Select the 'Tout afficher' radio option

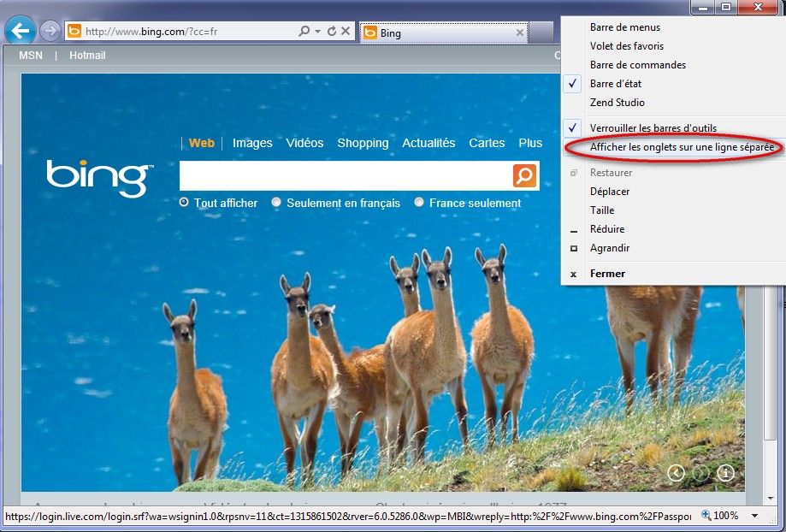pyautogui.click(x=185, y=203)
